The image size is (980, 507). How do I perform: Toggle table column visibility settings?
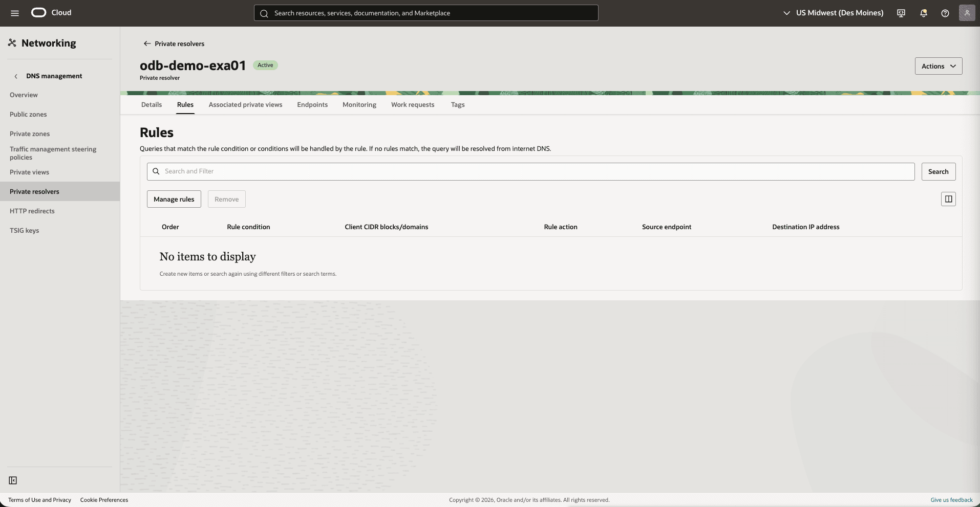(948, 199)
